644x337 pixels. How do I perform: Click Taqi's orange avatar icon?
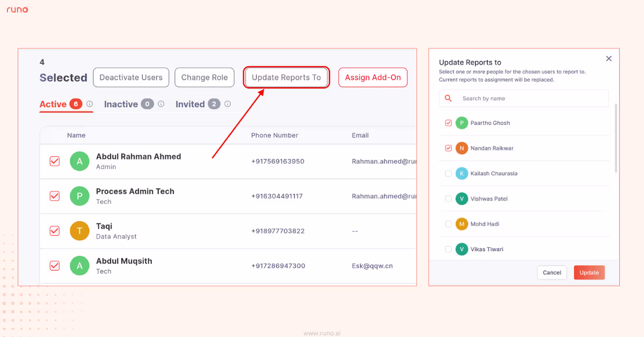coord(79,231)
